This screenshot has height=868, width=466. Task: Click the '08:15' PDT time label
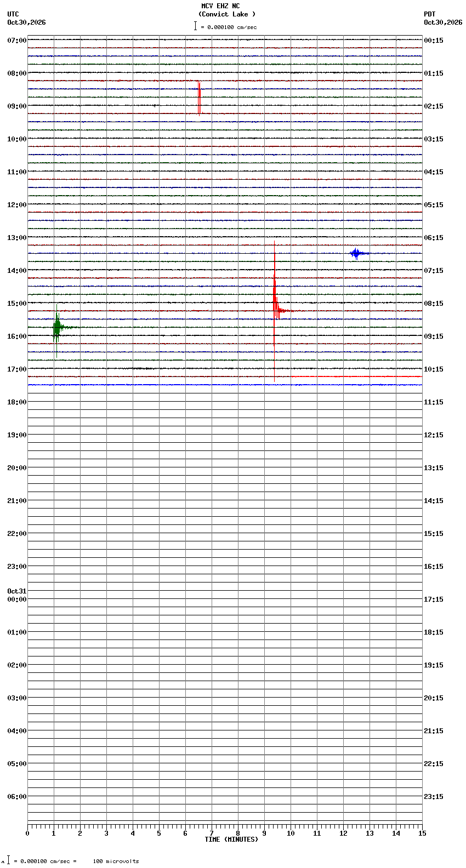(434, 304)
